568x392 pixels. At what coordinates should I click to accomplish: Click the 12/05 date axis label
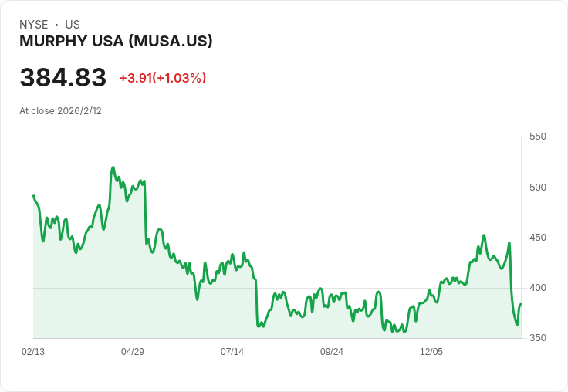coord(431,352)
